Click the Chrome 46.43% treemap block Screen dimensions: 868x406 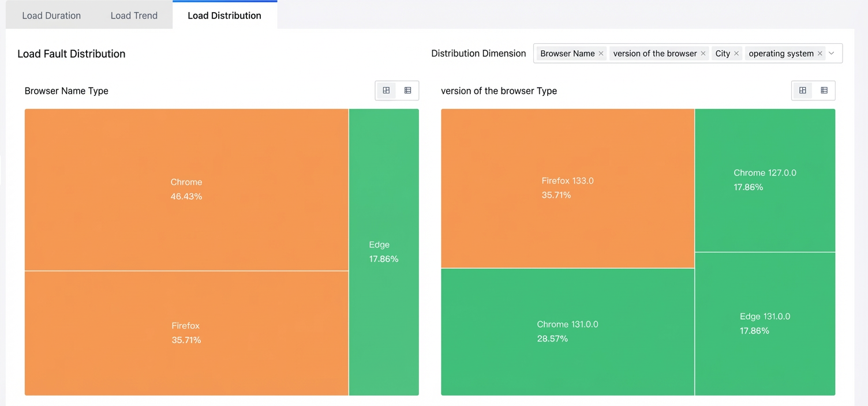click(x=186, y=190)
